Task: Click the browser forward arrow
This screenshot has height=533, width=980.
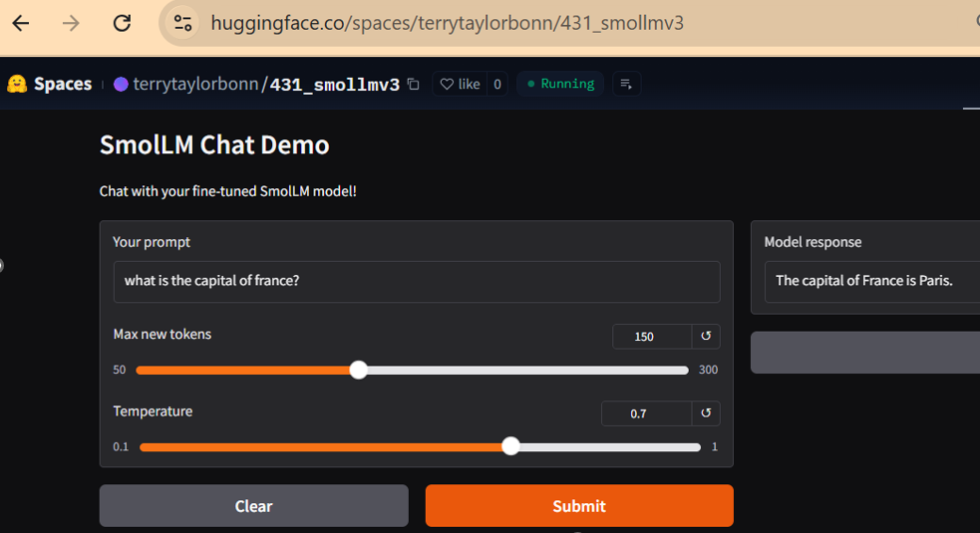Action: tap(71, 24)
